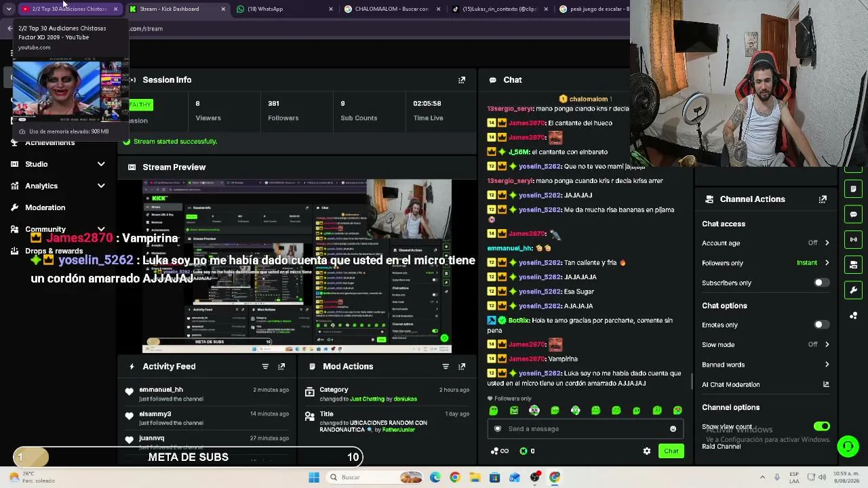Viewport: 868px width, 488px height.
Task: Open Account age options chevron
Action: [827, 243]
